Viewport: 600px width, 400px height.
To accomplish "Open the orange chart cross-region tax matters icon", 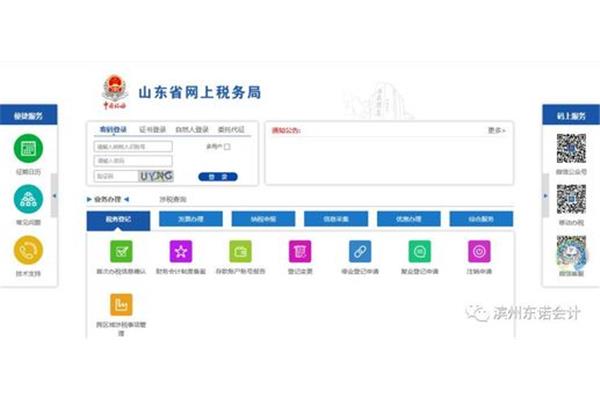I will (121, 305).
